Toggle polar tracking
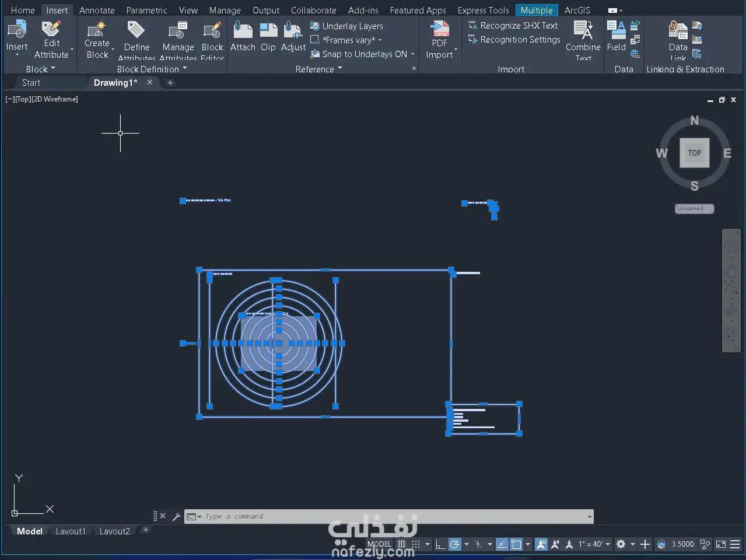 coord(455,544)
